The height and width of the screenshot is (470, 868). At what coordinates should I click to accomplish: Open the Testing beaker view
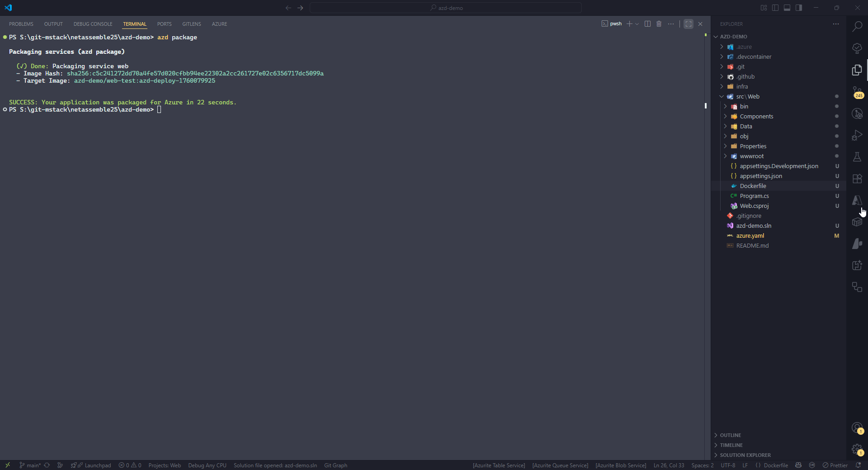coord(857,157)
